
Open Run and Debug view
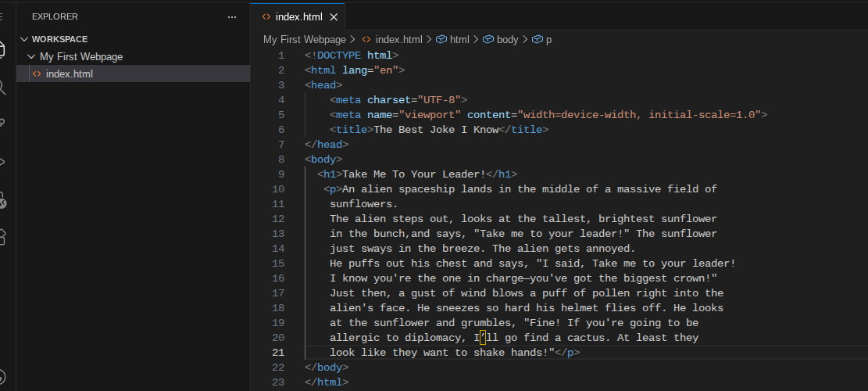(3, 162)
